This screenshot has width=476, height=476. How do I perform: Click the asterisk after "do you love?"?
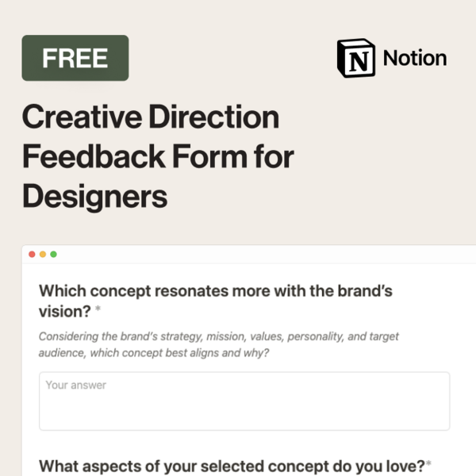pos(428,463)
